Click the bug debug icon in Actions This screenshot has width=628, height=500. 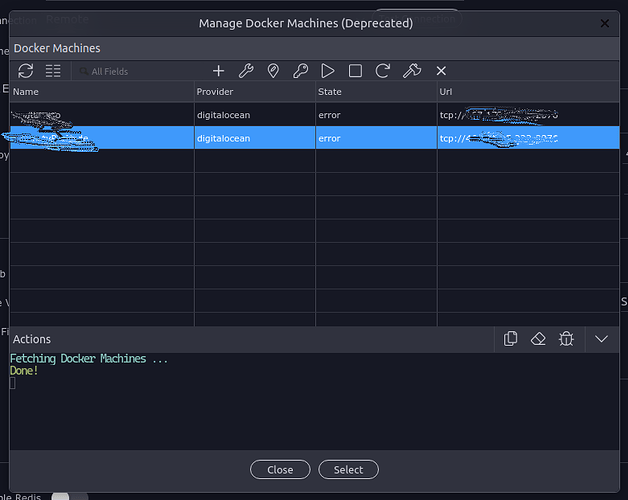point(566,339)
